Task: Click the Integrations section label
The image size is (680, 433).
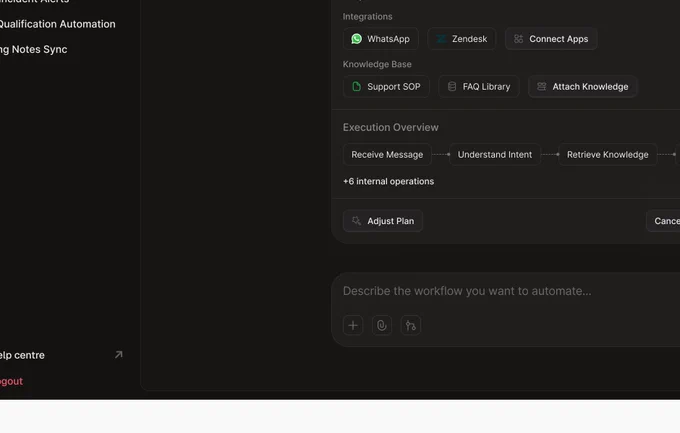Action: pos(367,16)
